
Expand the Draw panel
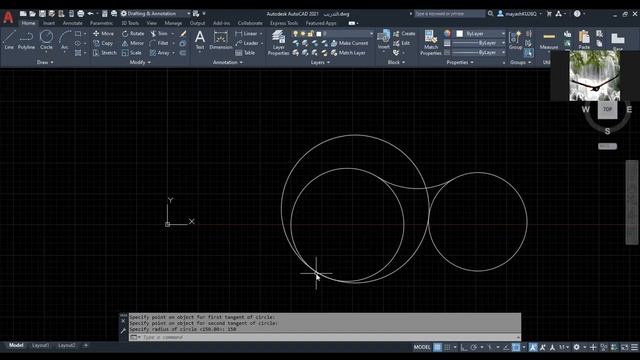[45, 62]
